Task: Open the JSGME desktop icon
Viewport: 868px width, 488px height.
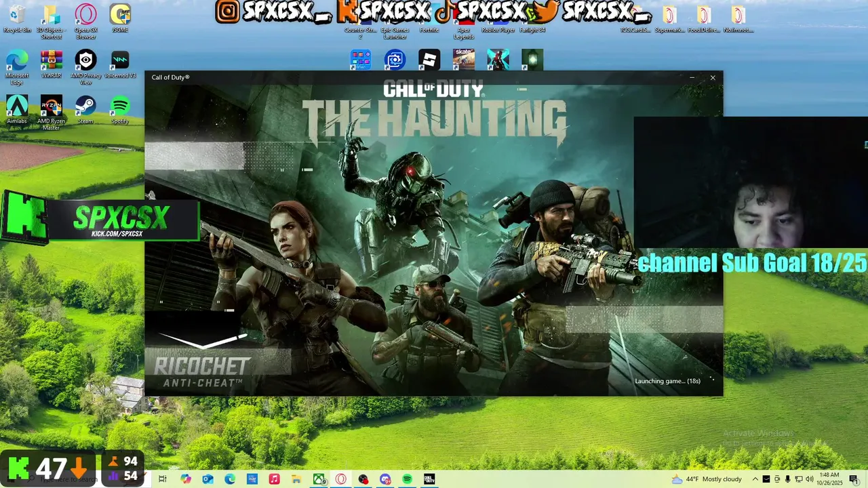Action: coord(120,18)
